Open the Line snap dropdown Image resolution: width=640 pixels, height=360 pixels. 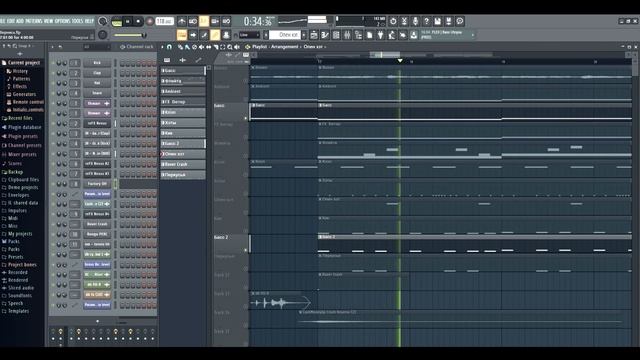[x=249, y=35]
